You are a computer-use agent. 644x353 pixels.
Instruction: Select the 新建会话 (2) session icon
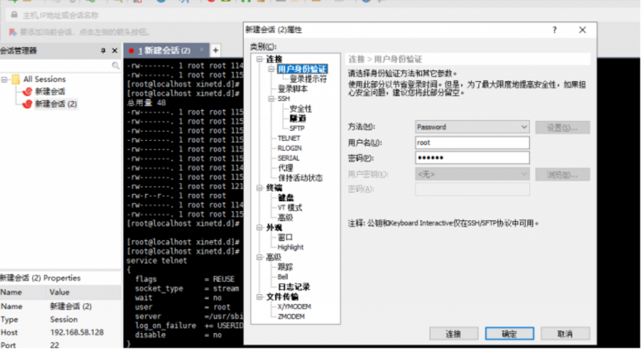[x=27, y=104]
